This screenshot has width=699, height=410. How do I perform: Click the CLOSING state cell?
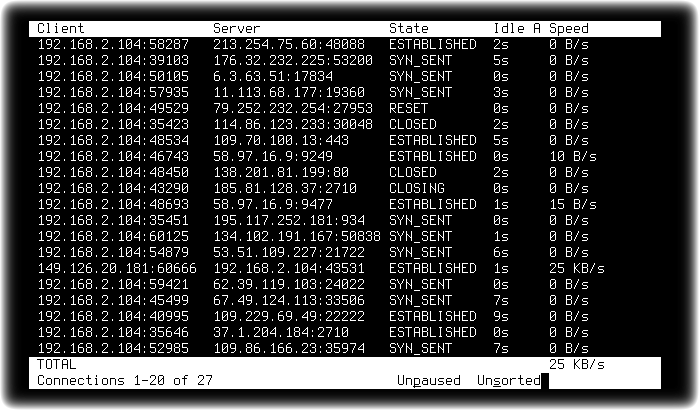pos(416,189)
